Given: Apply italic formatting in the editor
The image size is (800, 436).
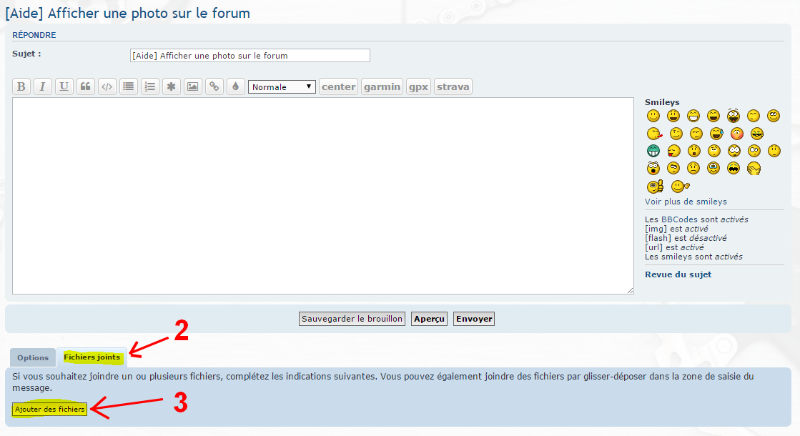Looking at the screenshot, I should [43, 87].
